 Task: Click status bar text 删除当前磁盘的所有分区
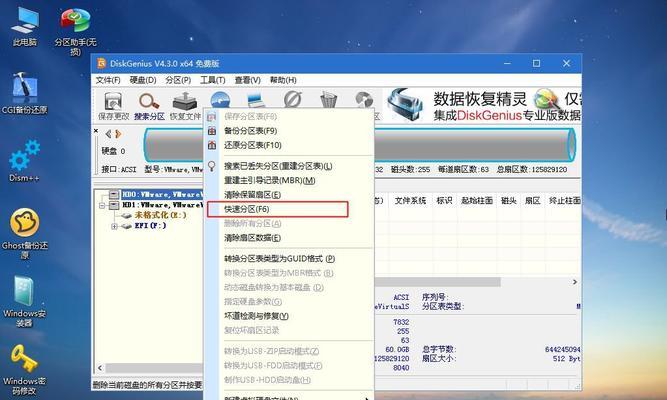pos(148,385)
